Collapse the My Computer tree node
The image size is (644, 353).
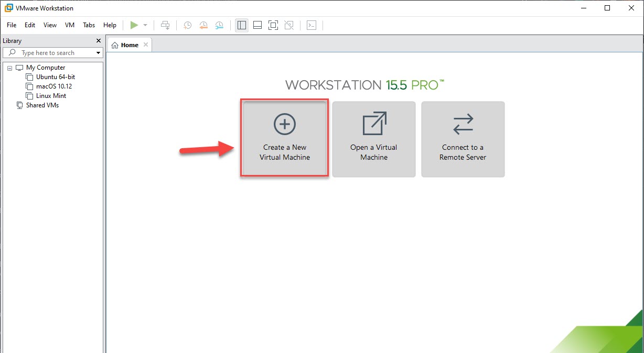tap(10, 68)
